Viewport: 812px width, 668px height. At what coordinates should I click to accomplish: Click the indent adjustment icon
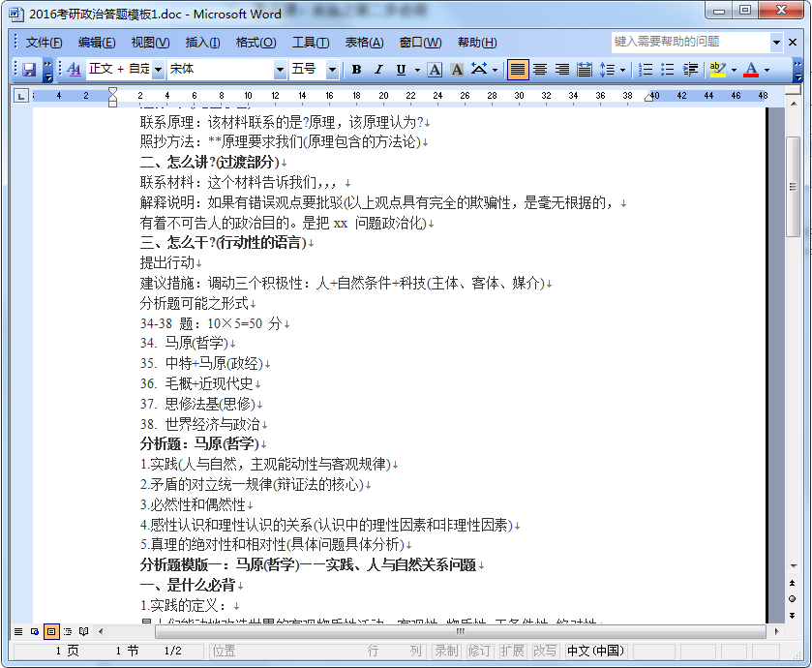click(x=690, y=70)
